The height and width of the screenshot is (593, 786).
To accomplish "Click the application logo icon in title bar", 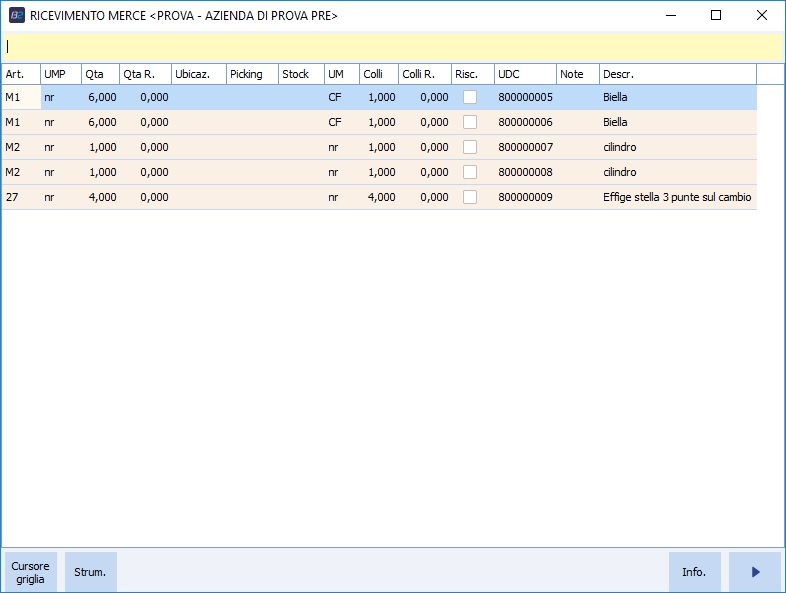I will [x=16, y=15].
